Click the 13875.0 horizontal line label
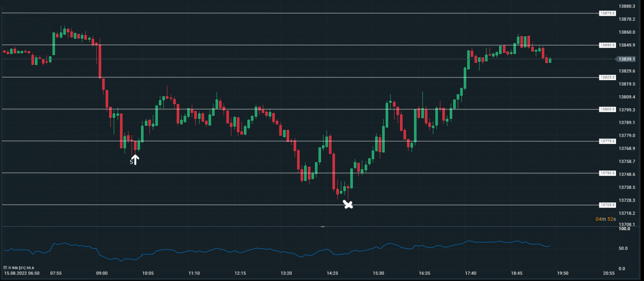 [x=608, y=13]
